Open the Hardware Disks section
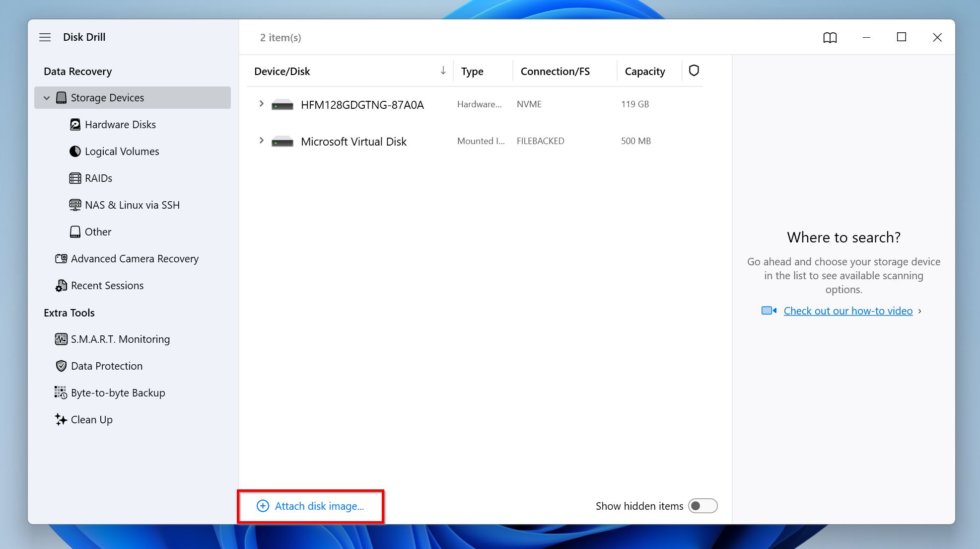This screenshot has height=549, width=980. (x=120, y=124)
